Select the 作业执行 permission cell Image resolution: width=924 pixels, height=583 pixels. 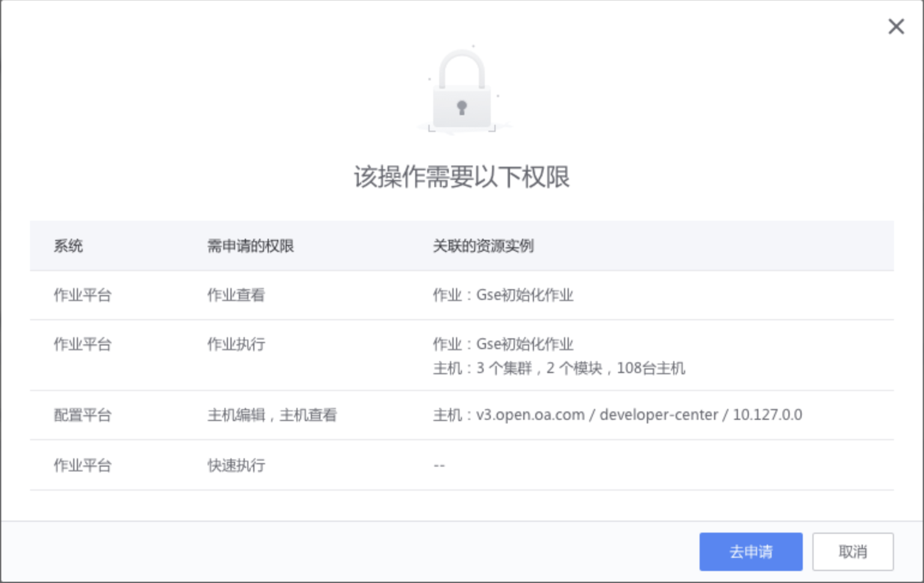point(236,344)
